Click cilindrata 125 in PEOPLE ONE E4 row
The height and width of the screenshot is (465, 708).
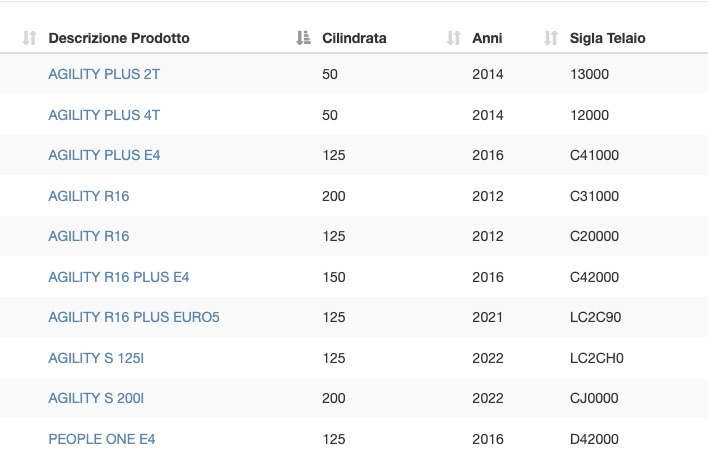tap(334, 439)
